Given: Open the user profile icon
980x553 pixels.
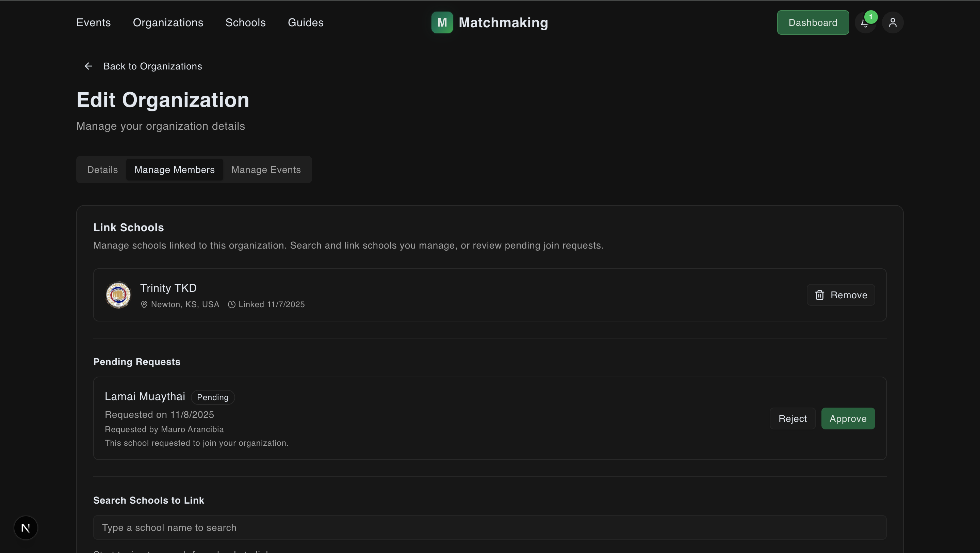Looking at the screenshot, I should point(893,23).
